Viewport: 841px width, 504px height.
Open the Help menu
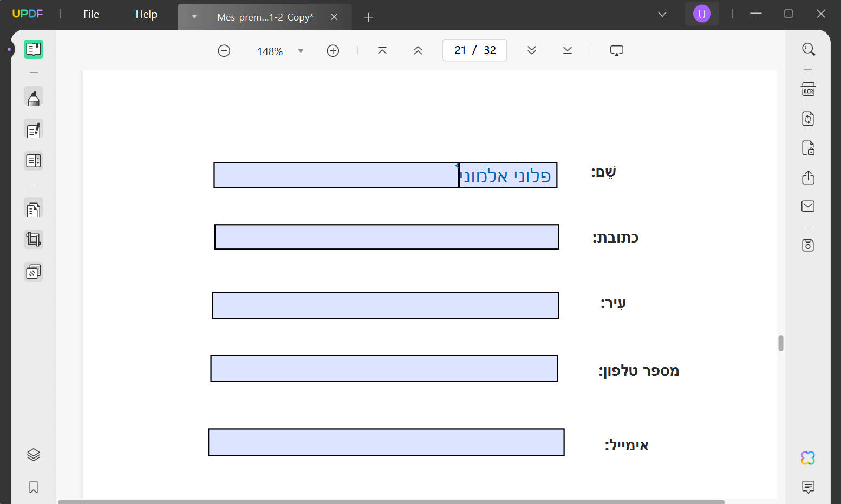145,15
